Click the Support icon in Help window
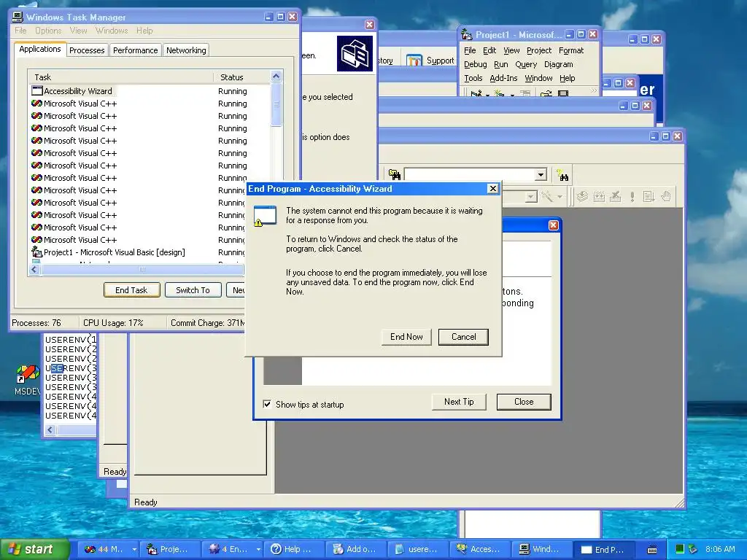Image resolution: width=747 pixels, height=560 pixels. (414, 61)
